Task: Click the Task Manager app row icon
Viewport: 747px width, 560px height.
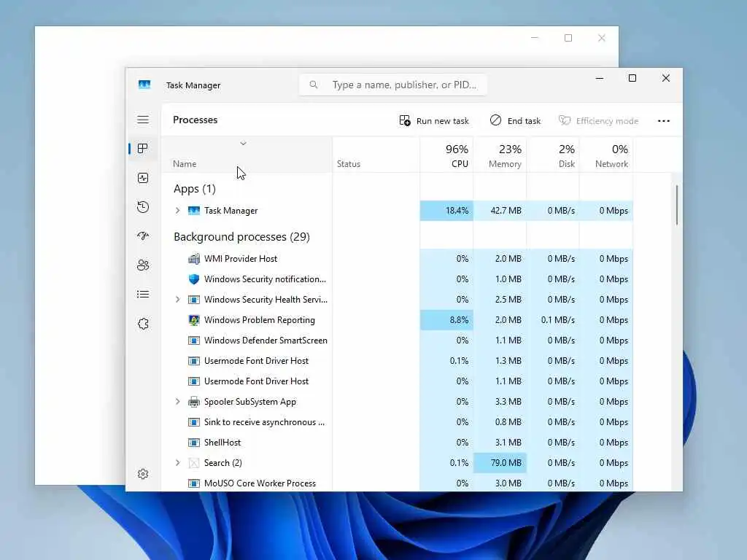Action: coord(194,211)
